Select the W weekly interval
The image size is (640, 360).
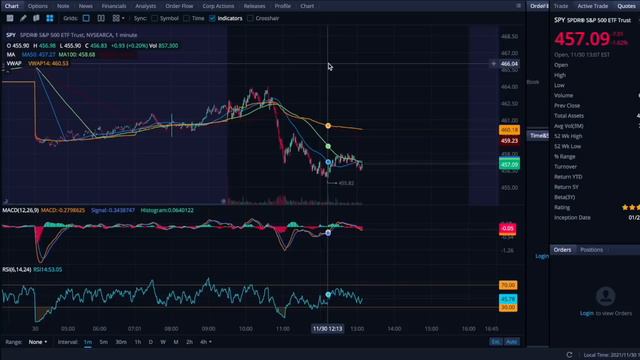click(163, 342)
